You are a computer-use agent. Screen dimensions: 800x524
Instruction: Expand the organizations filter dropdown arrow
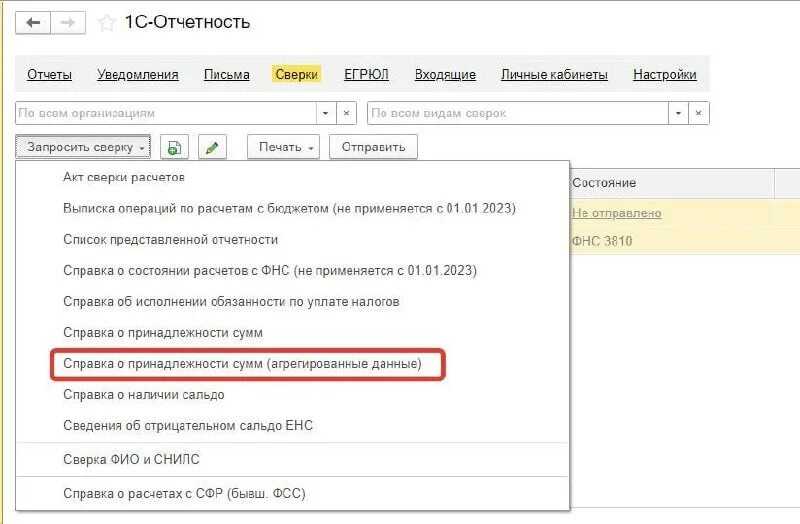(326, 113)
